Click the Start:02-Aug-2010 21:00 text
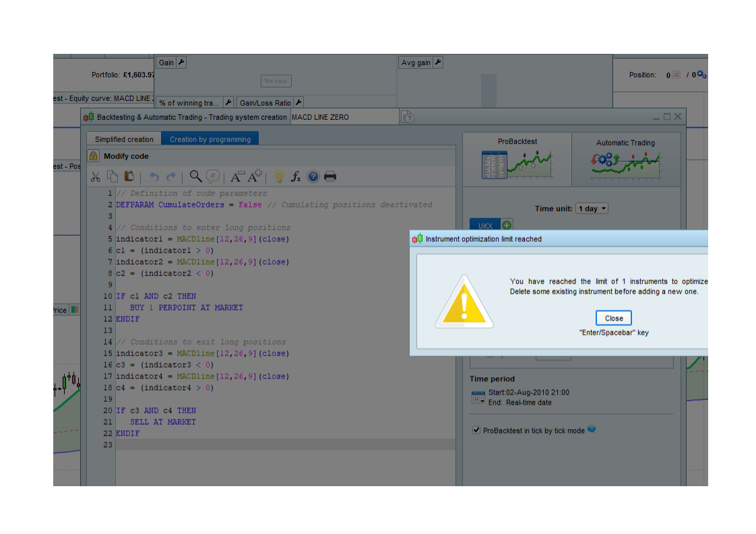This screenshot has width=756, height=534. [x=529, y=393]
